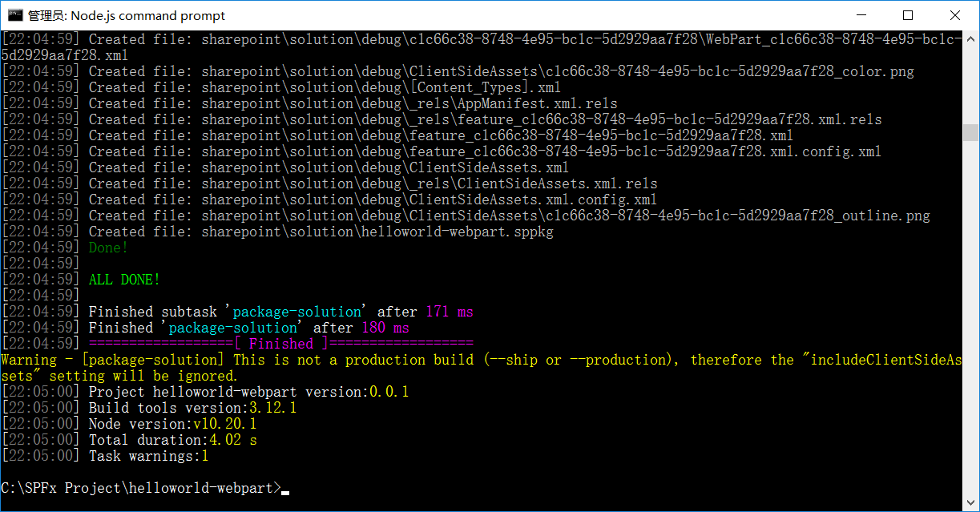Click the scrollbar up arrow
980x512 pixels.
pyautogui.click(x=971, y=38)
